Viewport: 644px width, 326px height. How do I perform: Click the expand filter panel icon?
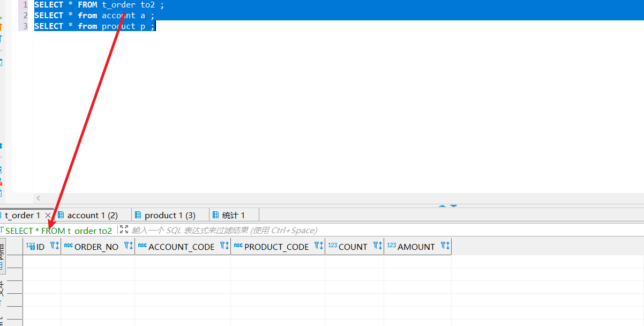124,229
